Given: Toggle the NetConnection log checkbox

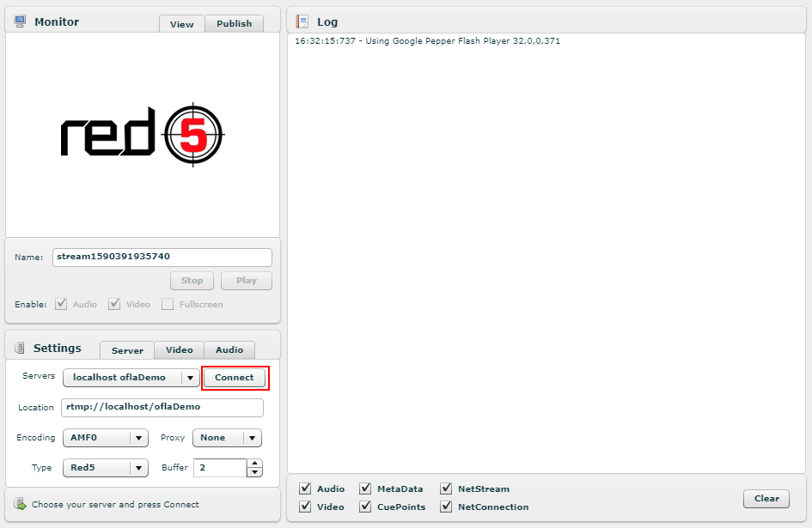Looking at the screenshot, I should click(447, 507).
